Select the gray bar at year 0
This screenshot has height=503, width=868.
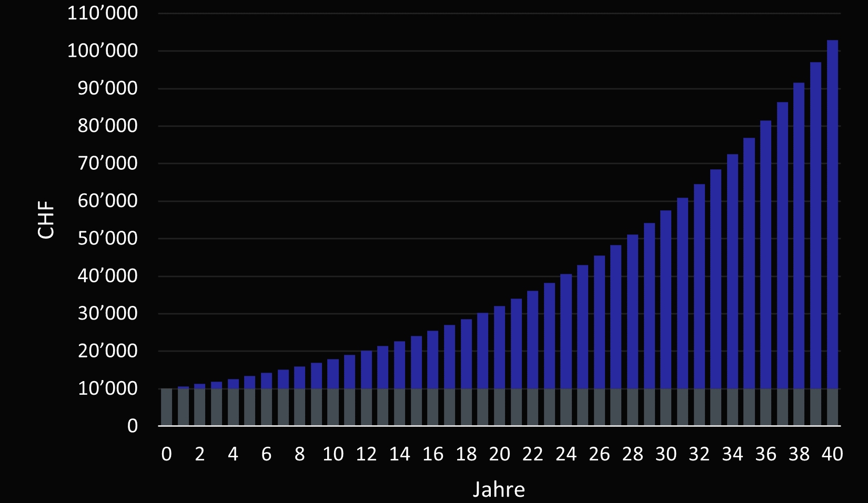tap(166, 407)
